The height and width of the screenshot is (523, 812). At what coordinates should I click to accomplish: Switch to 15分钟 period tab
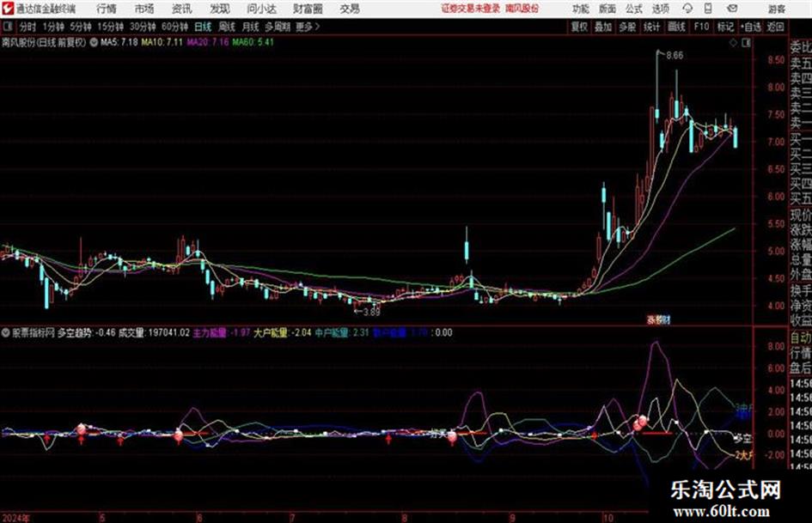(111, 27)
